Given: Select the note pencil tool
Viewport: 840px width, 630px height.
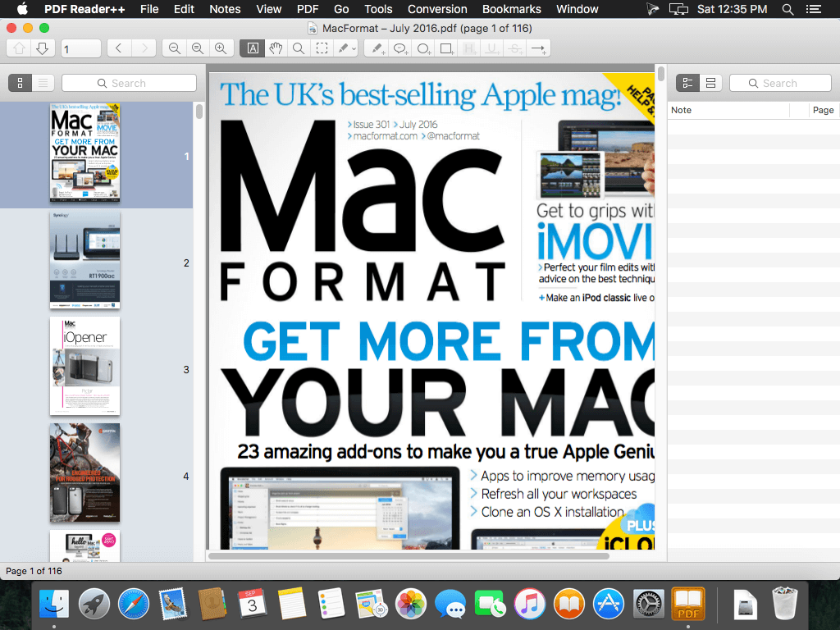Looking at the screenshot, I should pos(342,48).
